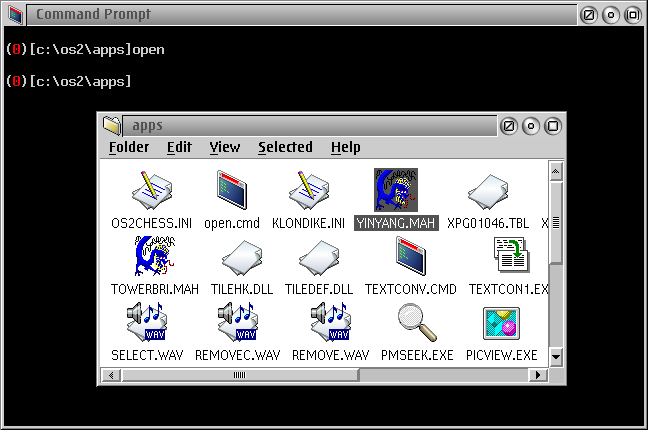
Task: Open the Edit menu
Action: (x=179, y=147)
